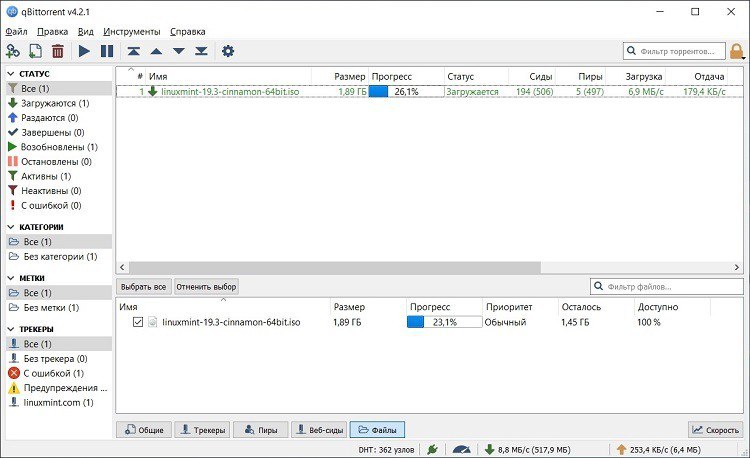The image size is (750, 458).
Task: Toggle the Скорость speed graph button
Action: tap(715, 430)
